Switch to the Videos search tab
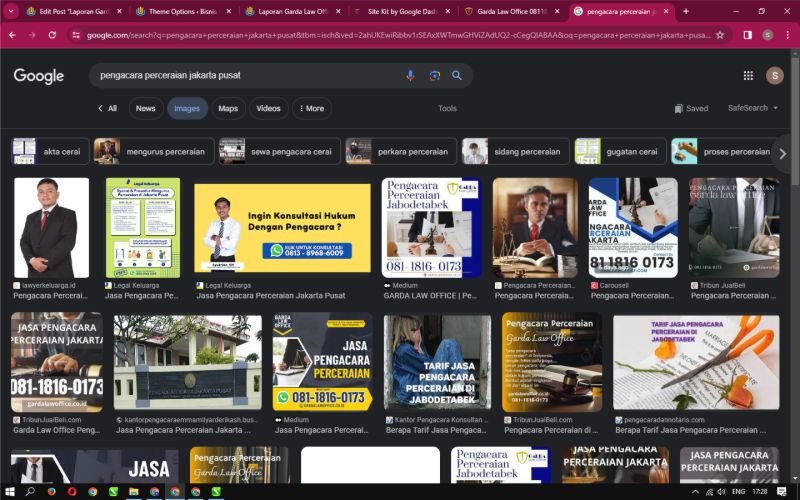This screenshot has height=500, width=800. [268, 108]
